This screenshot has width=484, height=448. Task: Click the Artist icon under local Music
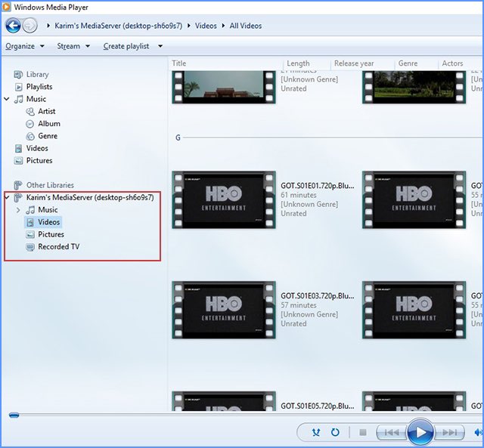[x=30, y=112]
